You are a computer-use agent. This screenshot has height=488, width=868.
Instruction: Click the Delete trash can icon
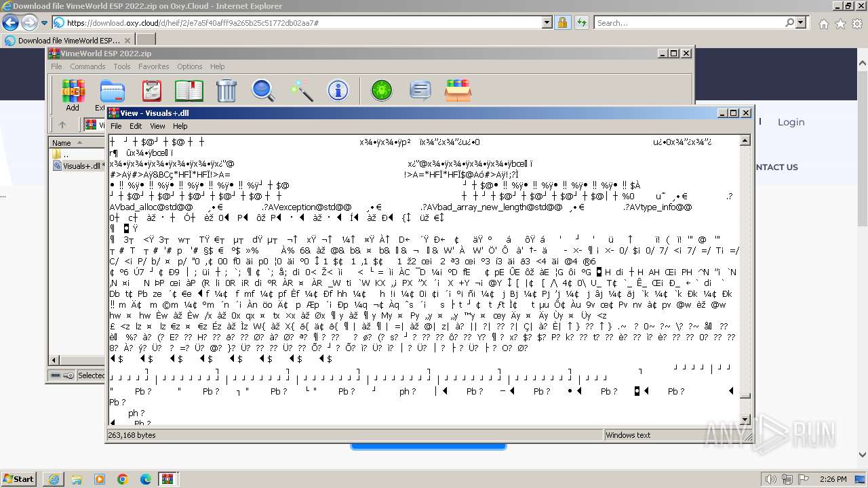click(x=226, y=90)
